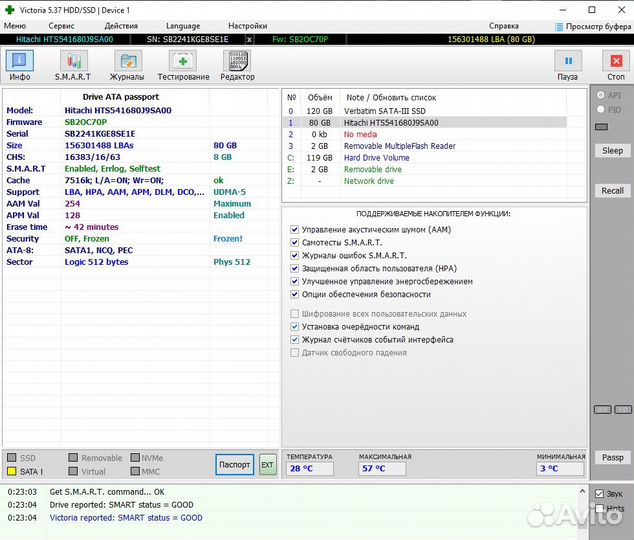Switch to Тестирование test icon
The image size is (634, 540).
pos(183,65)
